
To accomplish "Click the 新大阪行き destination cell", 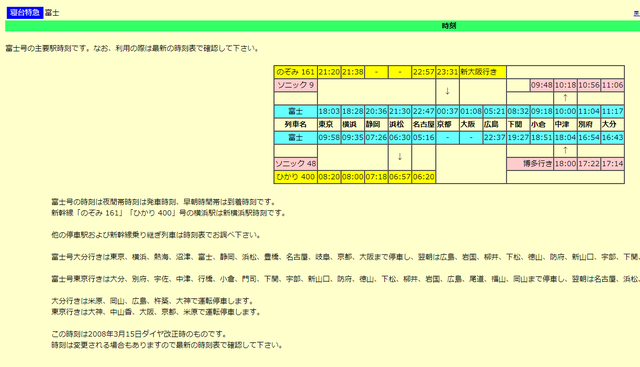I will click(483, 72).
